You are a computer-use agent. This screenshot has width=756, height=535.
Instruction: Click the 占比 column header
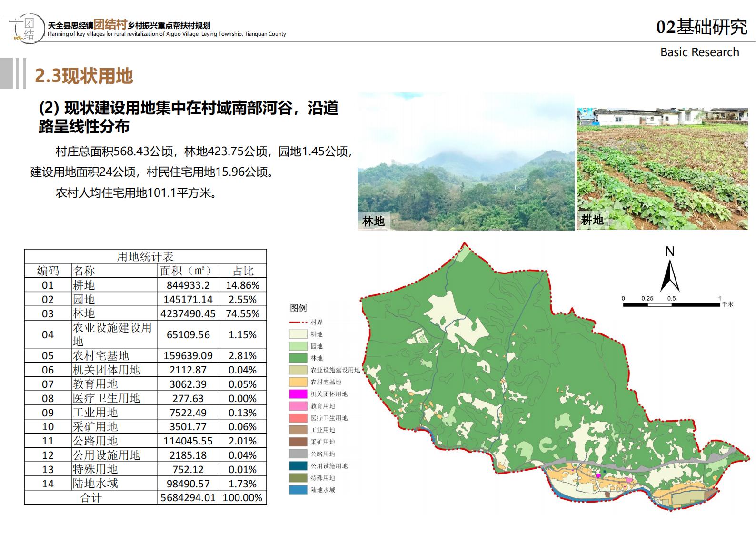(243, 271)
